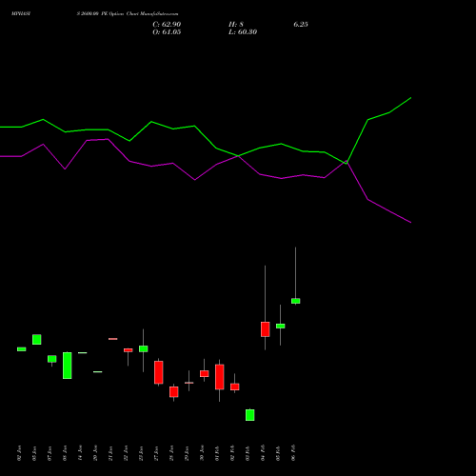This screenshot has width=476, height=476.
Task: Select the red candlestick above 30 Jan
Action: click(205, 373)
